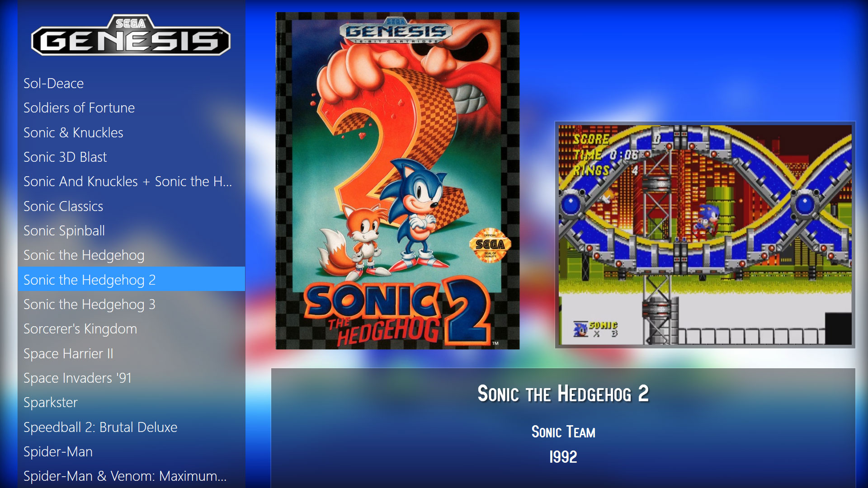Choose Sorcerer's Kingdom from the list
868x488 pixels.
pyautogui.click(x=131, y=328)
